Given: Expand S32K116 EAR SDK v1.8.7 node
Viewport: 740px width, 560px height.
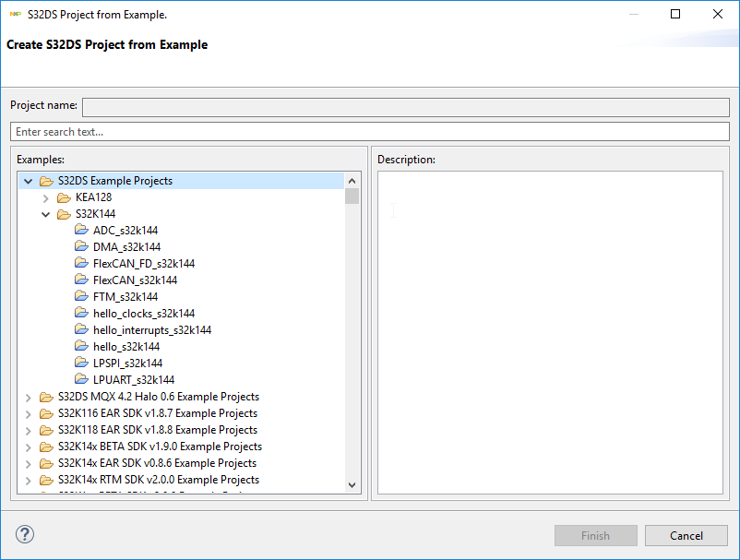Looking at the screenshot, I should 29,414.
